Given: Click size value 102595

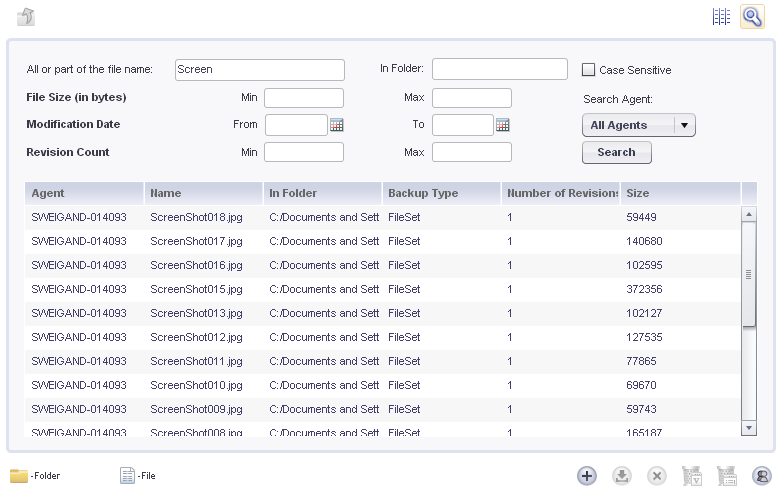Looking at the screenshot, I should click(644, 265).
